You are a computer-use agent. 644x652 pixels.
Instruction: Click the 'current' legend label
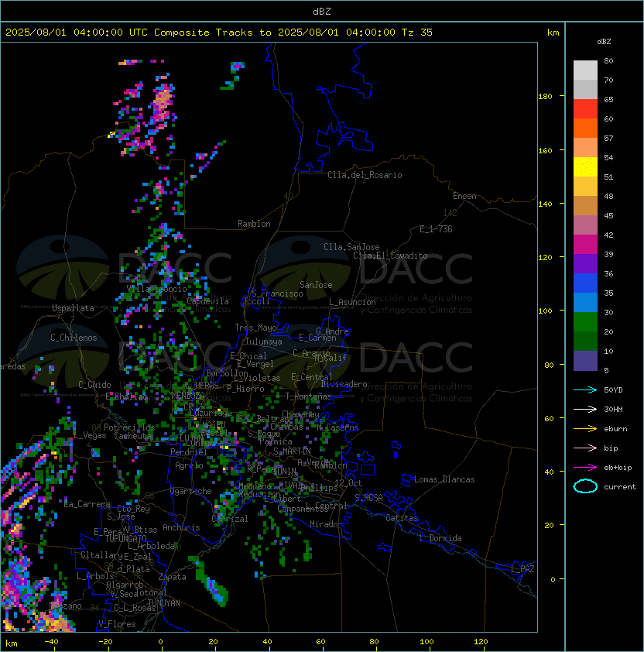tap(620, 487)
